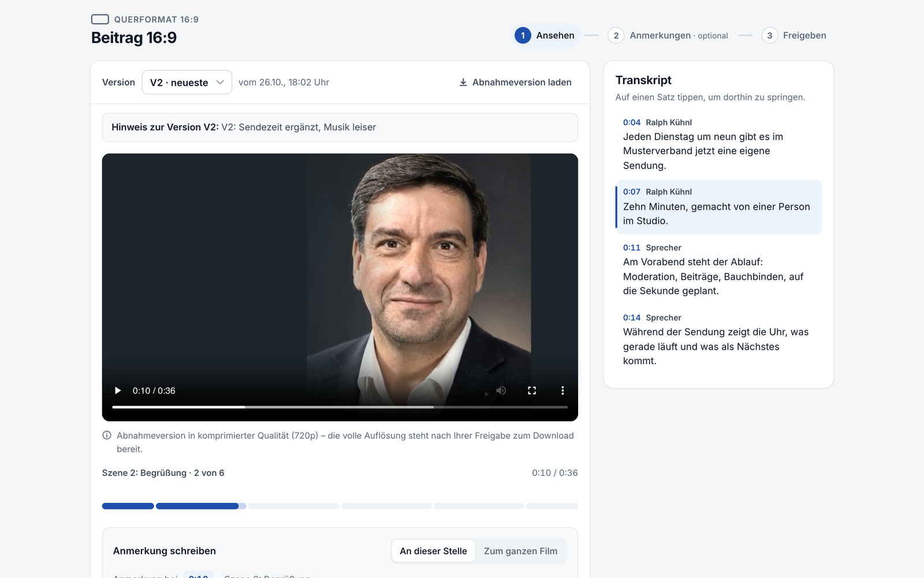Open the video in fullscreen mode

(x=532, y=391)
